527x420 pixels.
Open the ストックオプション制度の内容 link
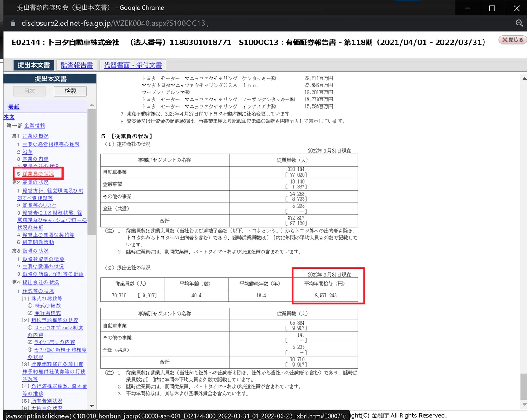55,331
